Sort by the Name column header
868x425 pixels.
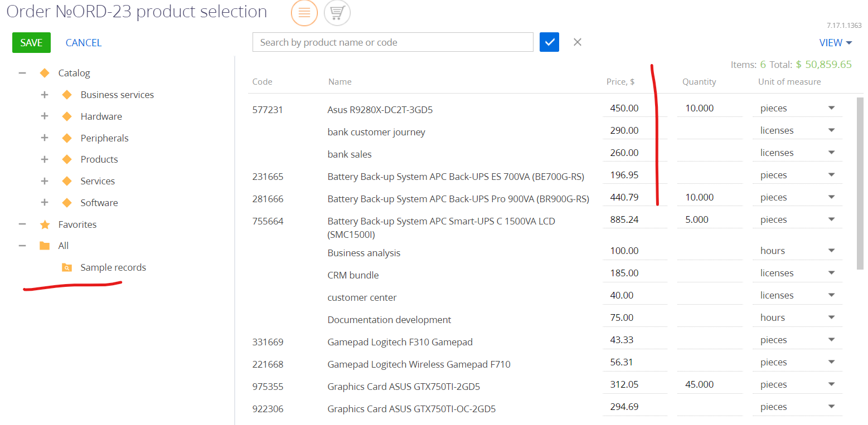(x=340, y=82)
